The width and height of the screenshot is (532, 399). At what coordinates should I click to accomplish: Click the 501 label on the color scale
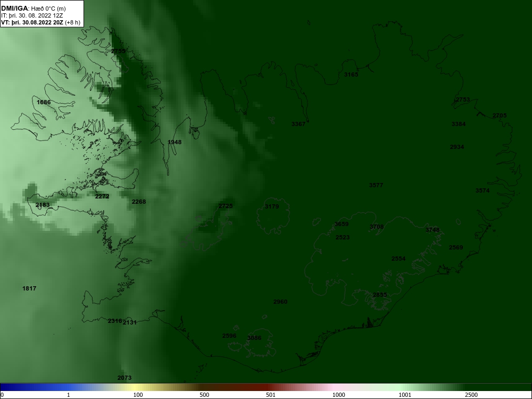pos(271,395)
